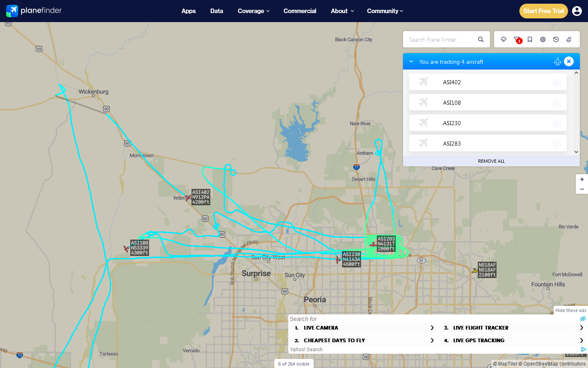Select ASI283 in the tracking list
This screenshot has height=368, width=588.
pos(488,143)
